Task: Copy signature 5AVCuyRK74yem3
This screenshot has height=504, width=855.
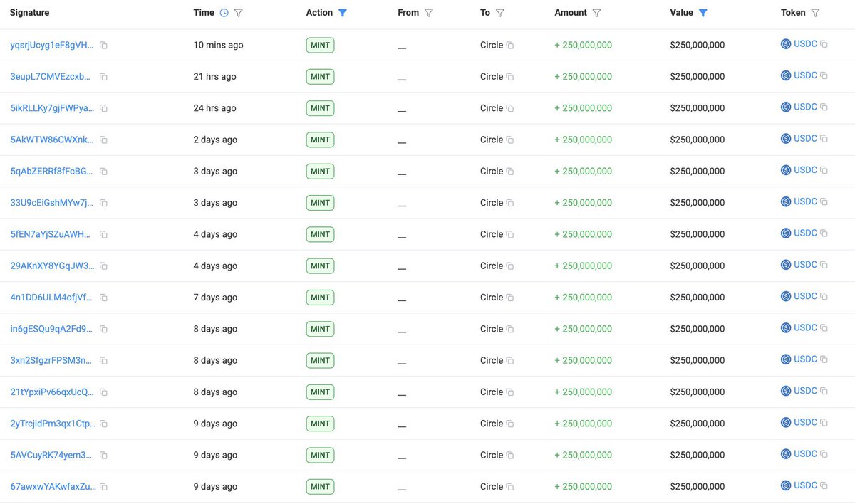Action: coord(103,456)
